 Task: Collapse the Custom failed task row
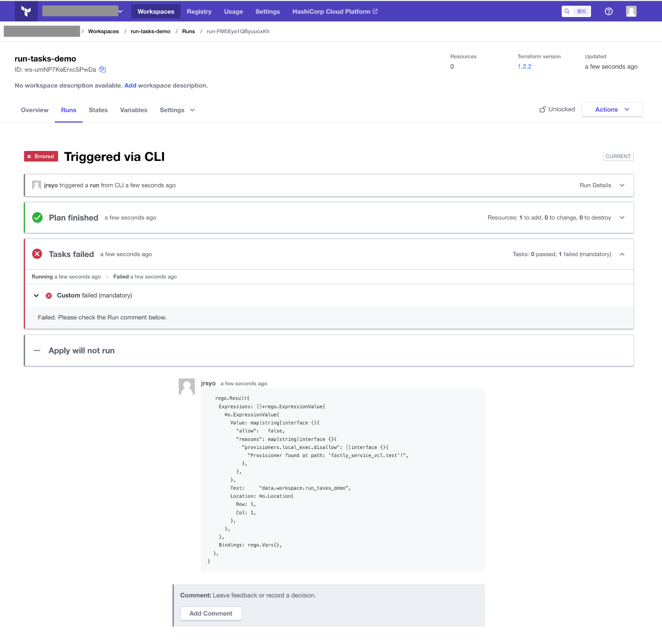click(x=36, y=296)
